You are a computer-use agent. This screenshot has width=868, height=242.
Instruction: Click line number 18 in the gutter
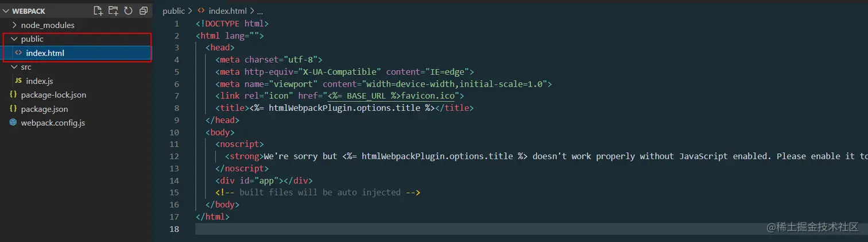(175, 229)
